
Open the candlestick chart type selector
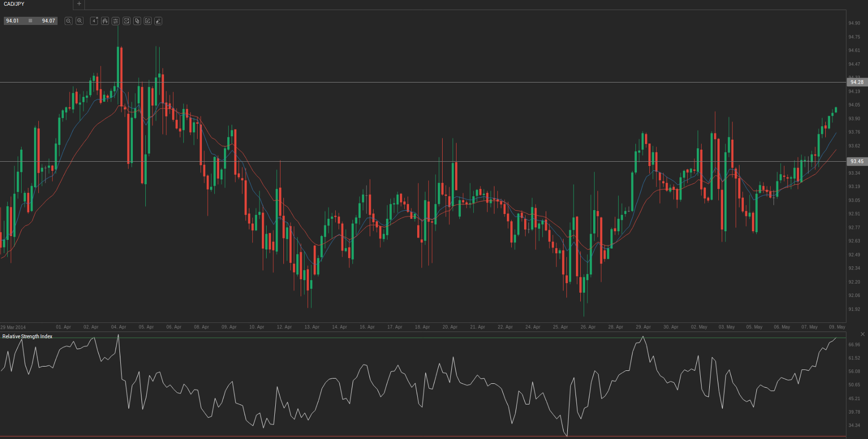coord(105,21)
